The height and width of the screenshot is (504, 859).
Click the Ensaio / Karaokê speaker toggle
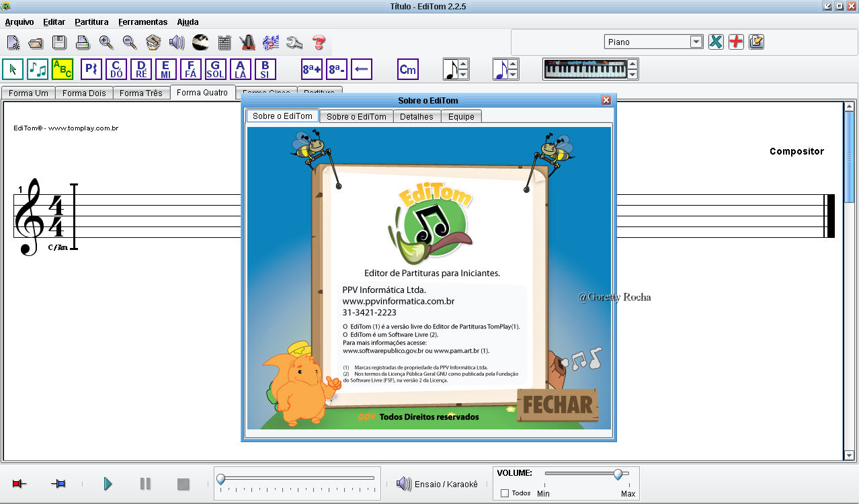coord(403,483)
